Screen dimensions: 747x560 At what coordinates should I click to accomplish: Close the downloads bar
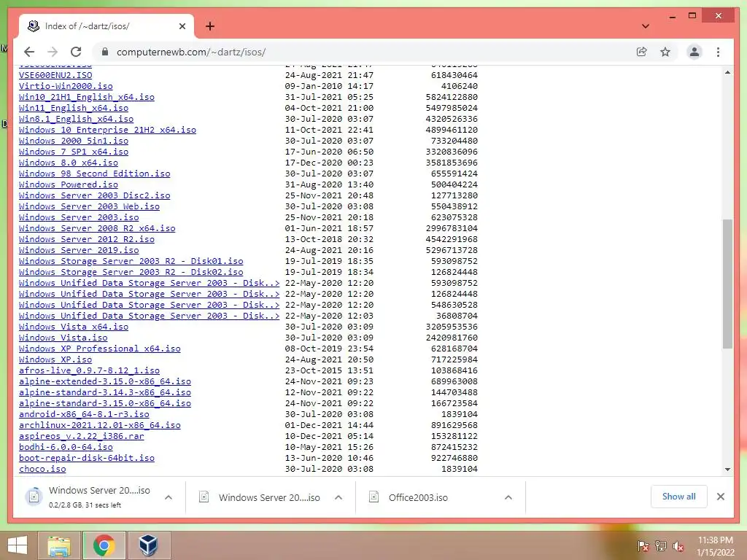pos(720,497)
